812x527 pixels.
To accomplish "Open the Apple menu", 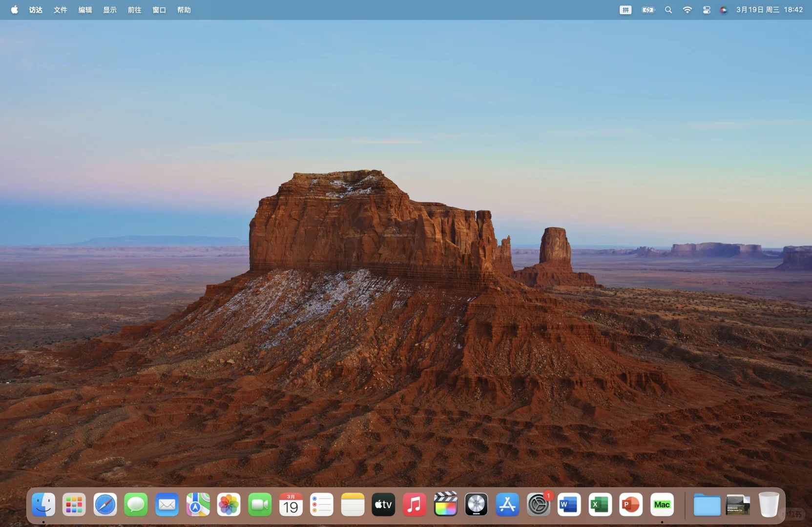I will 15,10.
